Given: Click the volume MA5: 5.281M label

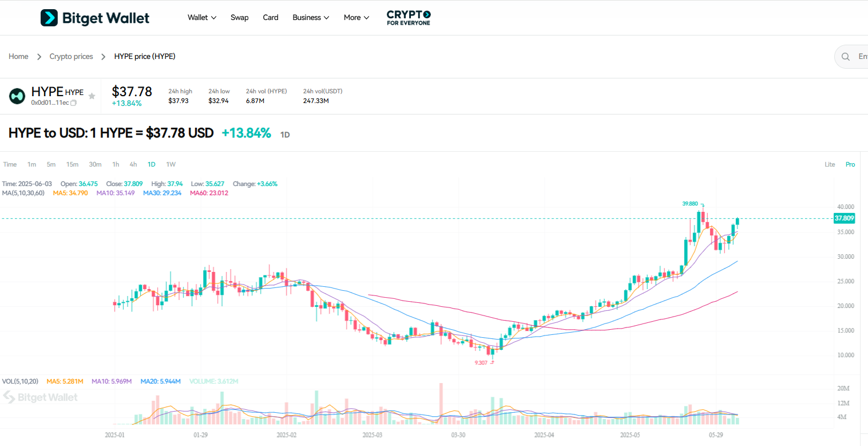Looking at the screenshot, I should 65,381.
